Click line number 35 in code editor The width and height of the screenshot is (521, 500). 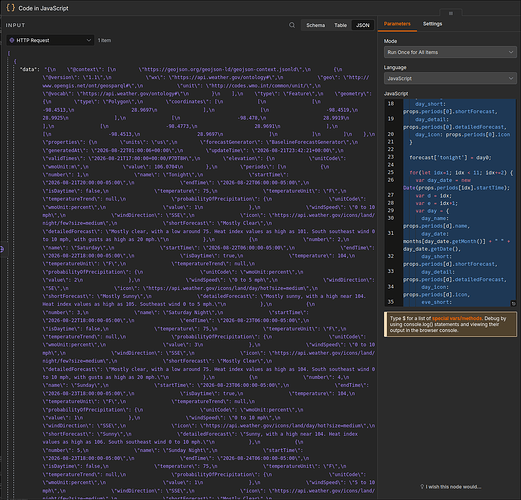tap(391, 302)
